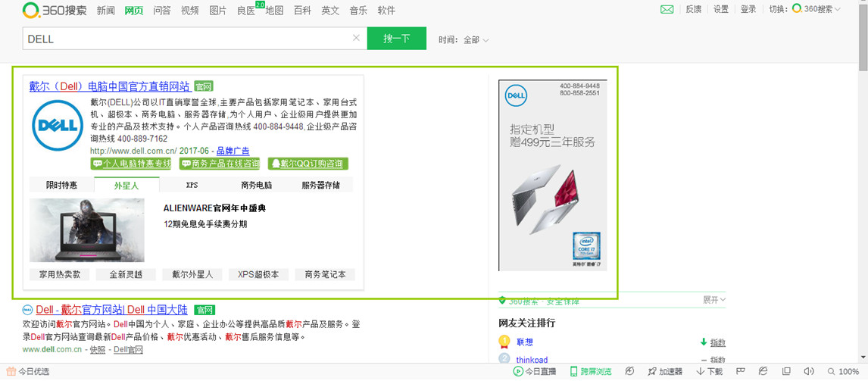This screenshot has height=381, width=868.
Task: Click the window-copy icon in status bar
Action: pos(786,371)
